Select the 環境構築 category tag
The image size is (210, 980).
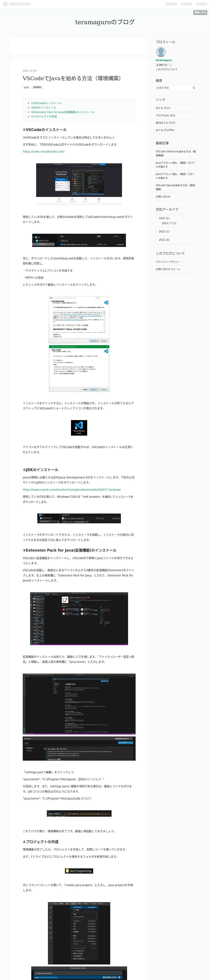click(37, 88)
